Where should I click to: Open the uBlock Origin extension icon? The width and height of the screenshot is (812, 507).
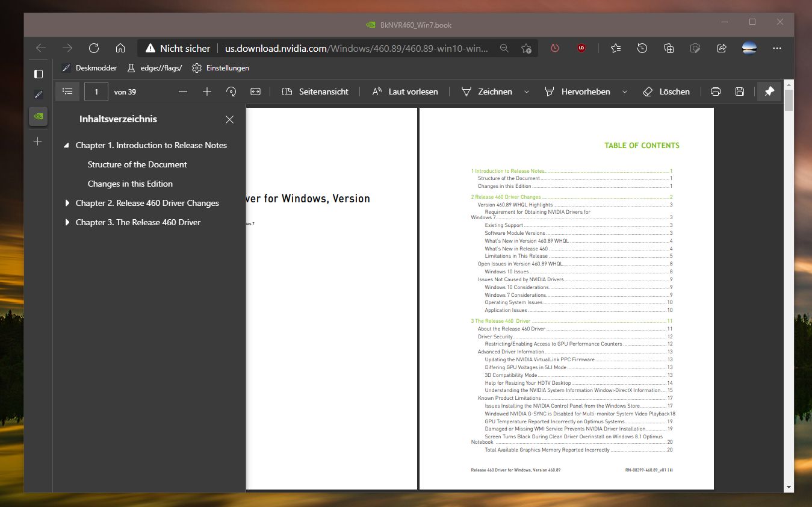coord(581,48)
